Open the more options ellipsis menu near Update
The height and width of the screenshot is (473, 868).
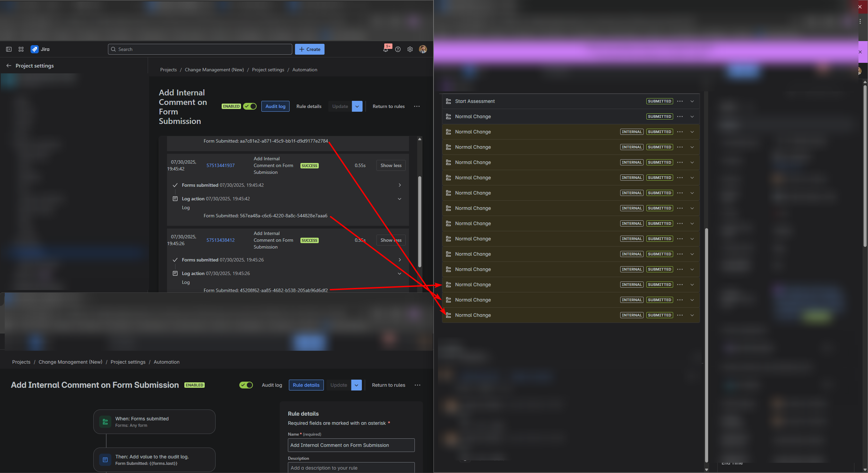(417, 106)
